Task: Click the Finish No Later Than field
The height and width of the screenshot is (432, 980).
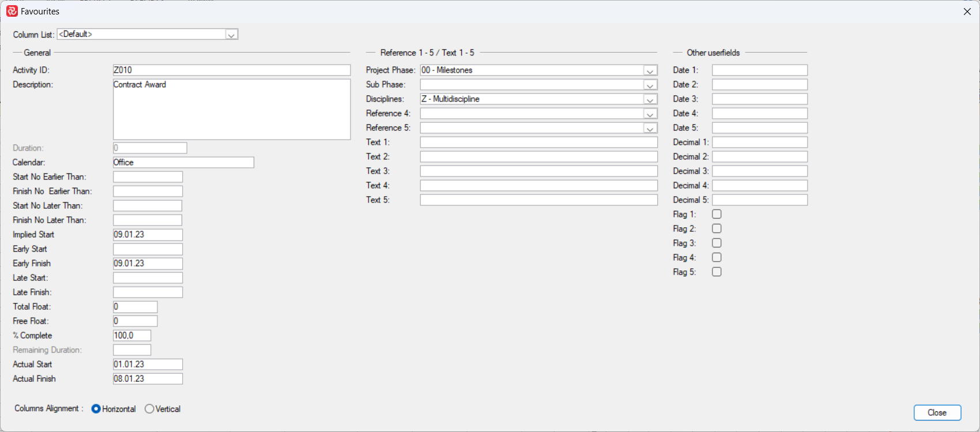Action: (x=148, y=220)
